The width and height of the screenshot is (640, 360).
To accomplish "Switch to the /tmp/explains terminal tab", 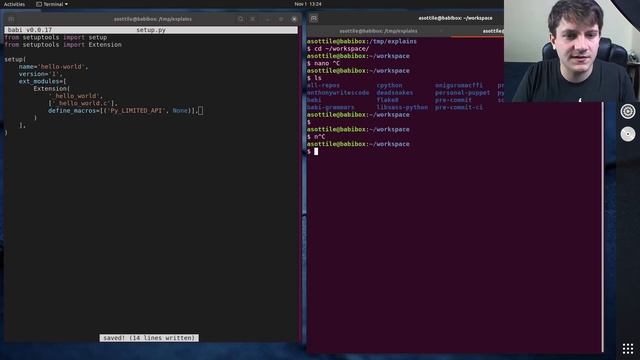I will coord(378,31).
